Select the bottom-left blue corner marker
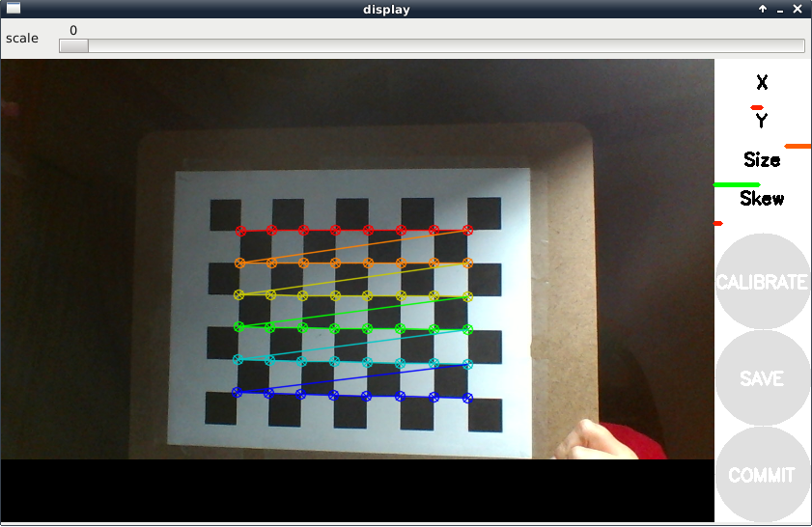Image resolution: width=812 pixels, height=527 pixels. (x=238, y=392)
